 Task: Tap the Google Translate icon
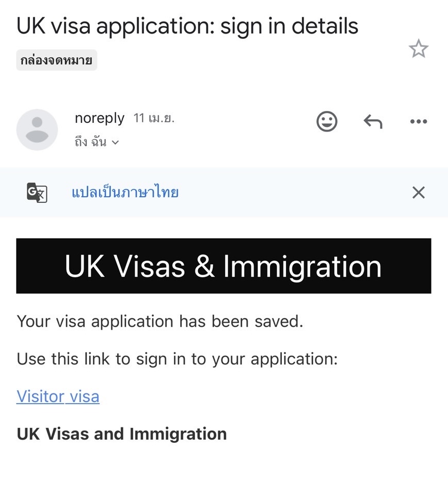37,193
